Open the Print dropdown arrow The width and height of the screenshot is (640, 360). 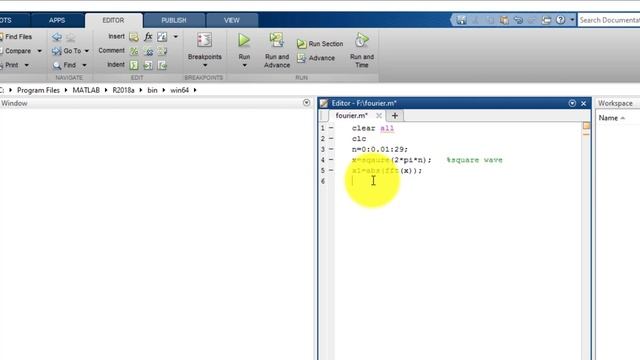pyautogui.click(x=27, y=65)
